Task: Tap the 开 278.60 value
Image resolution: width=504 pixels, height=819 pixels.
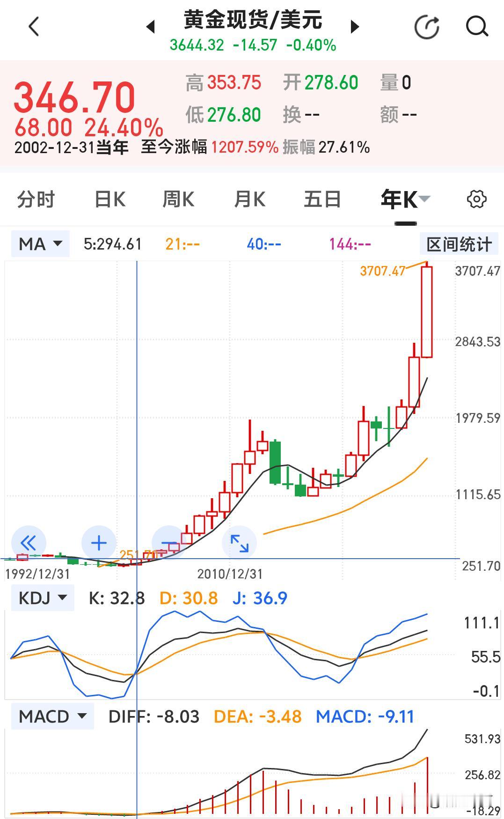Action: click(x=321, y=83)
